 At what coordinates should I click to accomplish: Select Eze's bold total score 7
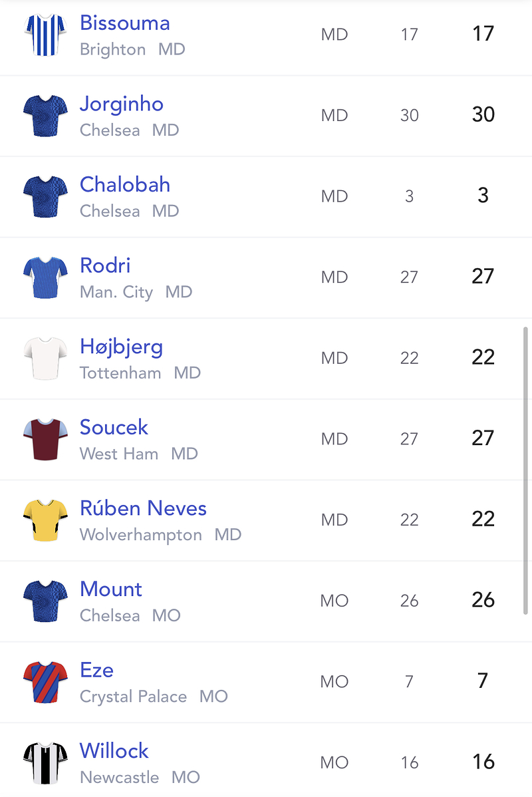point(483,680)
